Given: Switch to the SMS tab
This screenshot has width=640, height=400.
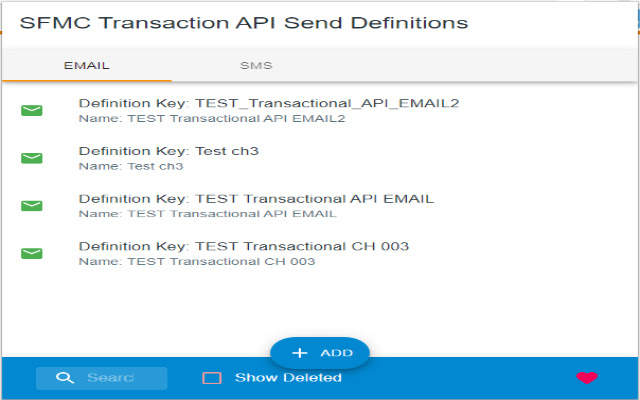Looking at the screenshot, I should coord(256,65).
